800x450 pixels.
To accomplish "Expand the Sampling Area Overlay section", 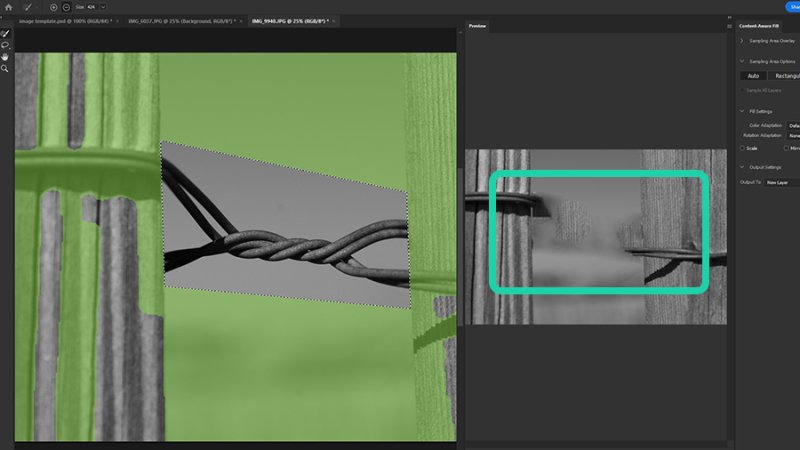I will 742,41.
